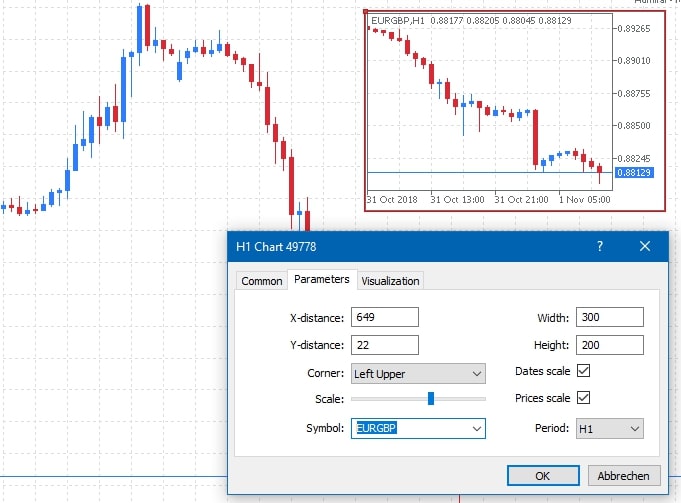Click the EURGBP text in Symbol field
Screen dimensions: 681x503
(x=378, y=428)
